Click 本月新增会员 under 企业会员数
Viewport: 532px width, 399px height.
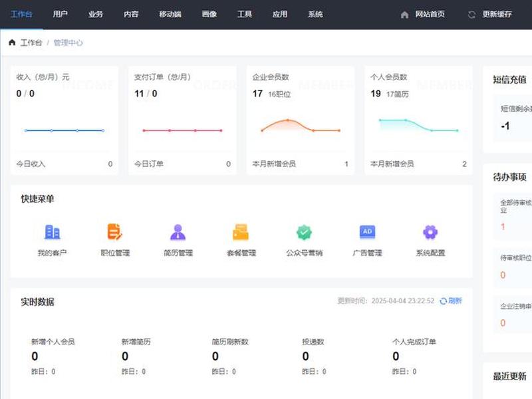pyautogui.click(x=274, y=164)
